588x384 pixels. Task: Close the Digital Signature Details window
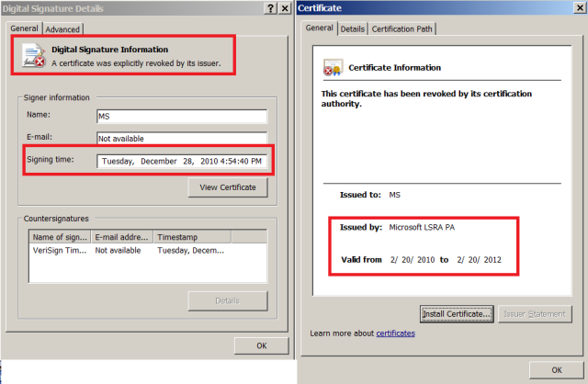coord(286,8)
